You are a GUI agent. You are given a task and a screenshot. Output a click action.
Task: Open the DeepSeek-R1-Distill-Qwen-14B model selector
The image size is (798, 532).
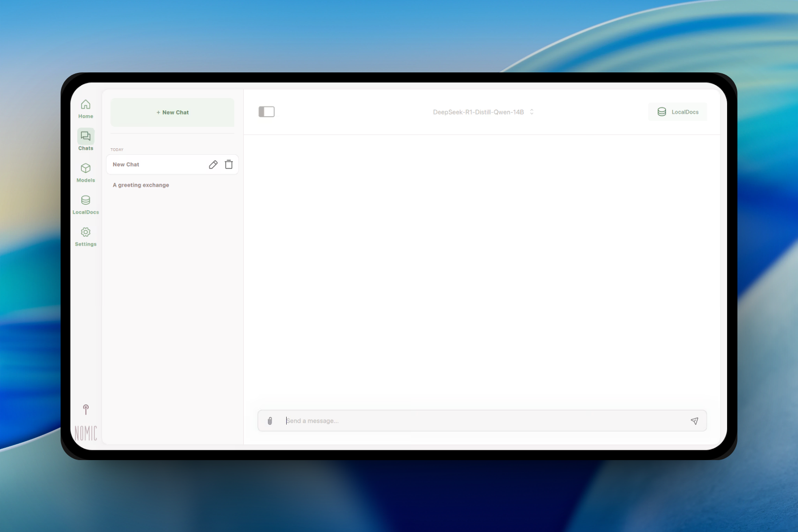478,112
